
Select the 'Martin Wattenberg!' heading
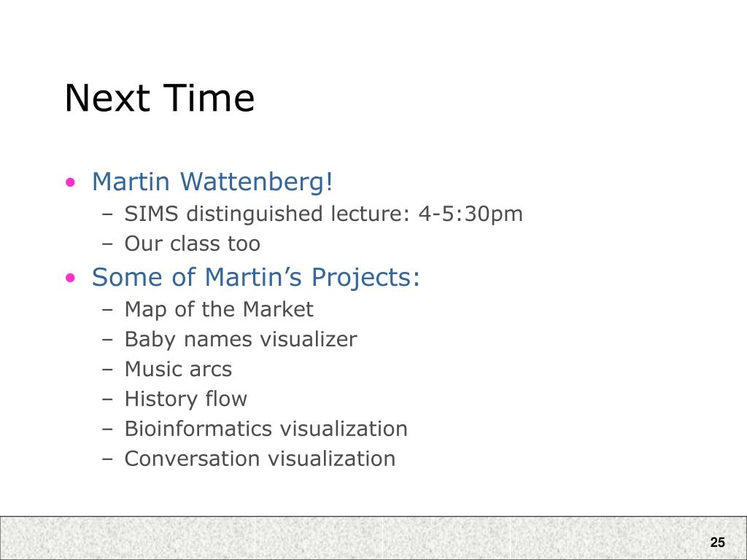(212, 182)
